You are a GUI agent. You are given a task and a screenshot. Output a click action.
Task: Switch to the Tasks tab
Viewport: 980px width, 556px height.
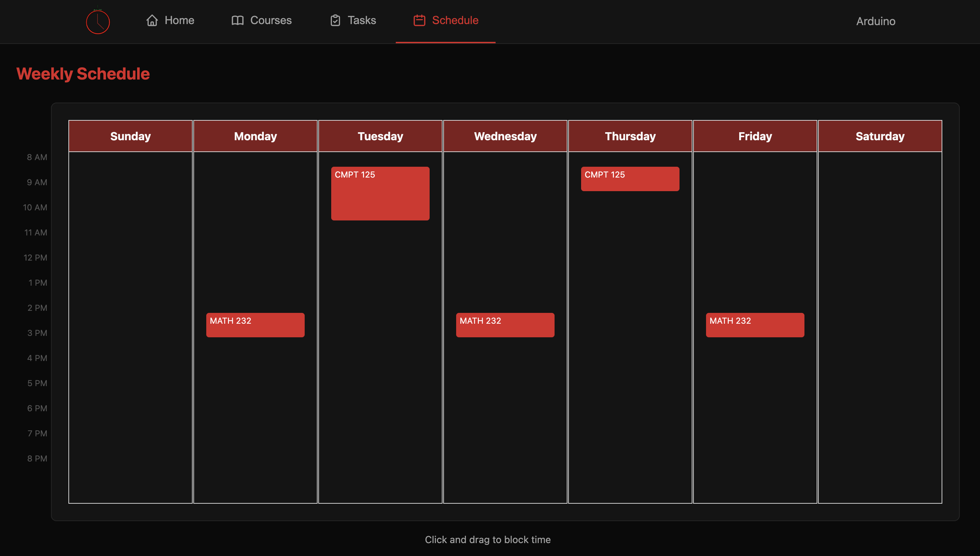362,20
